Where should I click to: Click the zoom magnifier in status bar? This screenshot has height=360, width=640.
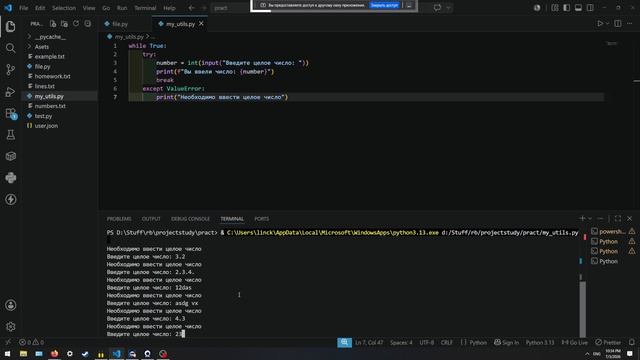tap(344, 342)
